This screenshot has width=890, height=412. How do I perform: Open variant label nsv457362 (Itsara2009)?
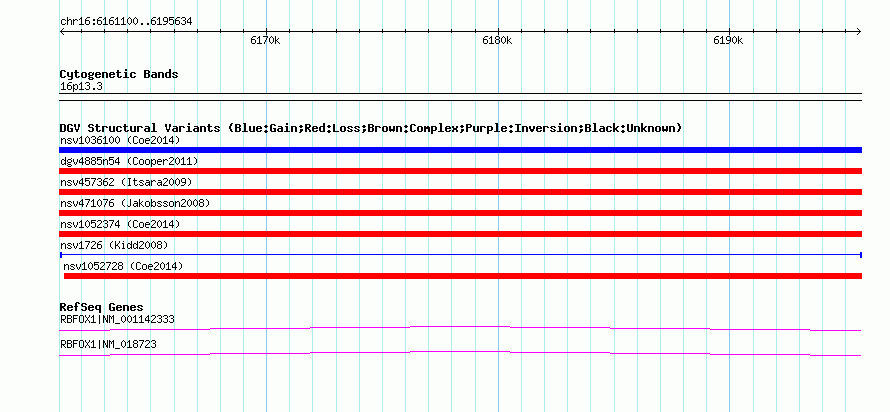point(126,182)
